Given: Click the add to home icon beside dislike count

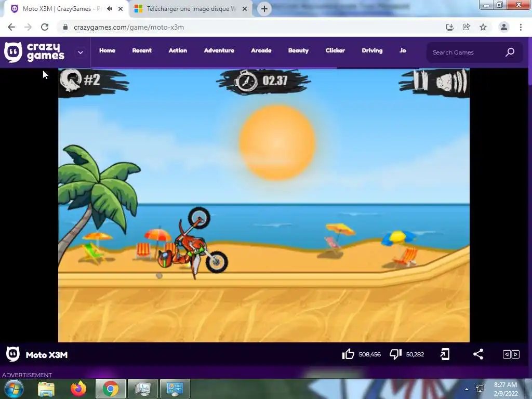Looking at the screenshot, I should coord(445,354).
